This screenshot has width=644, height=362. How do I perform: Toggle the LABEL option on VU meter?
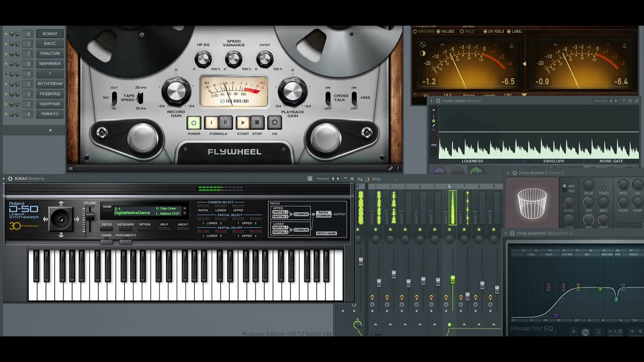(x=514, y=31)
